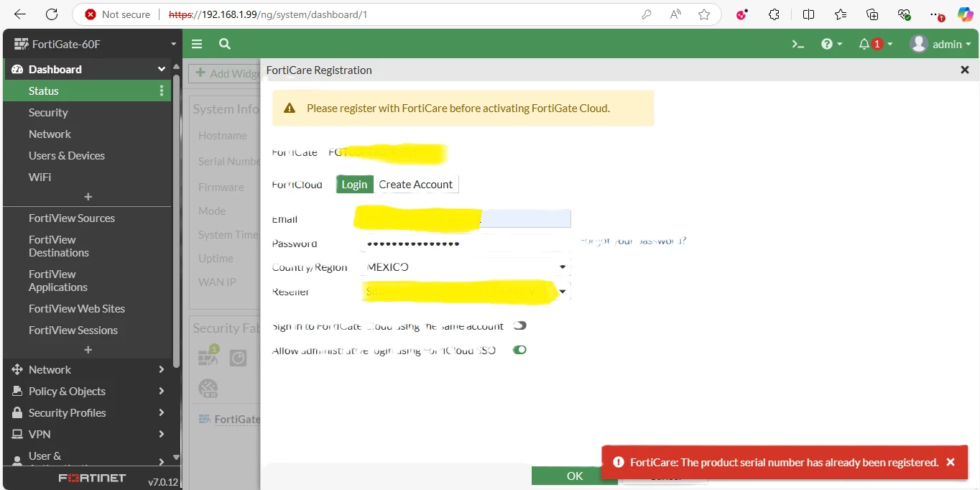
Task: Open the admin user menu
Action: pos(940,44)
